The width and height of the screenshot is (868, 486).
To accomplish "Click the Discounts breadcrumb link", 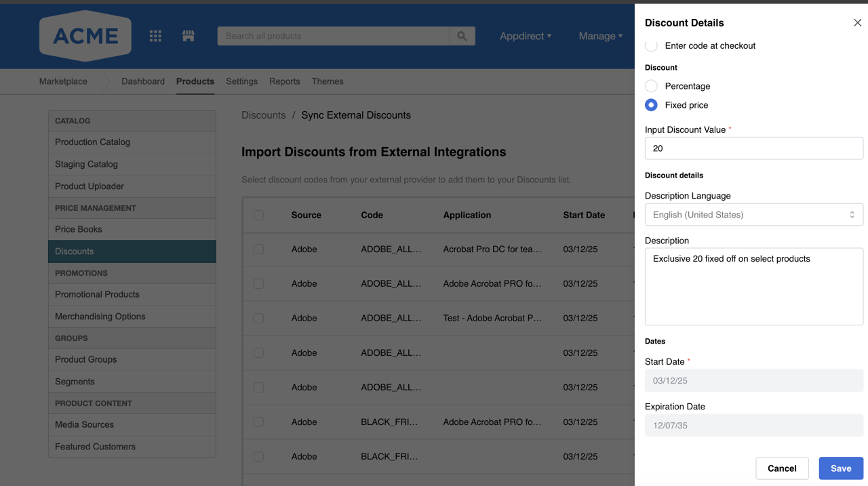I will pos(263,115).
